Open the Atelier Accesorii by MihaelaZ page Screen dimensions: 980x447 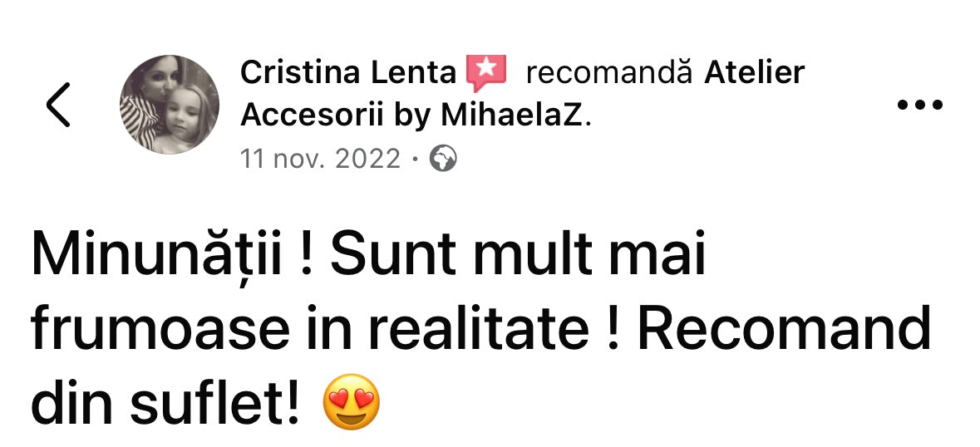pyautogui.click(x=523, y=94)
